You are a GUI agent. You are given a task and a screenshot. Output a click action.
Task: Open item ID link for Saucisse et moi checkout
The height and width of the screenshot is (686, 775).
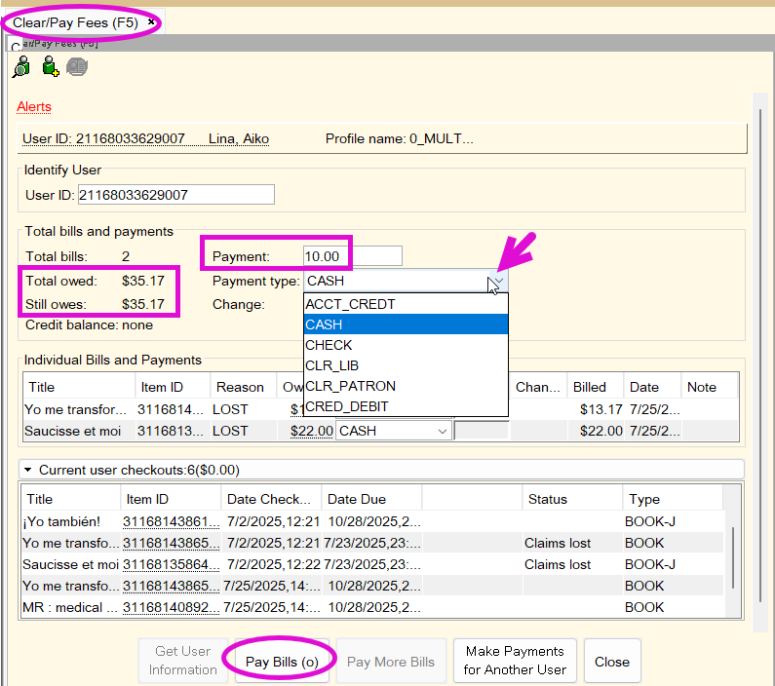tap(171, 564)
